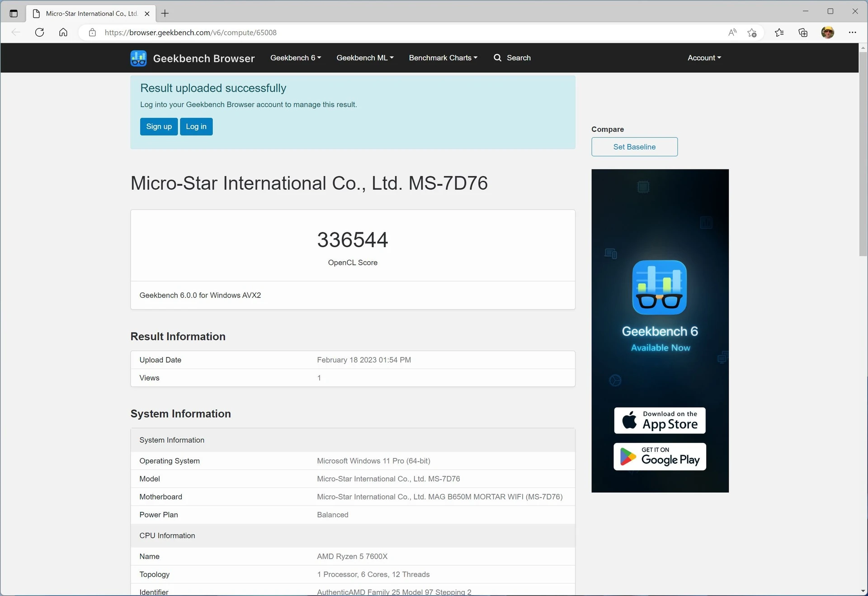Viewport: 868px width, 596px height.
Task: Click the Set Baseline button
Action: (634, 147)
